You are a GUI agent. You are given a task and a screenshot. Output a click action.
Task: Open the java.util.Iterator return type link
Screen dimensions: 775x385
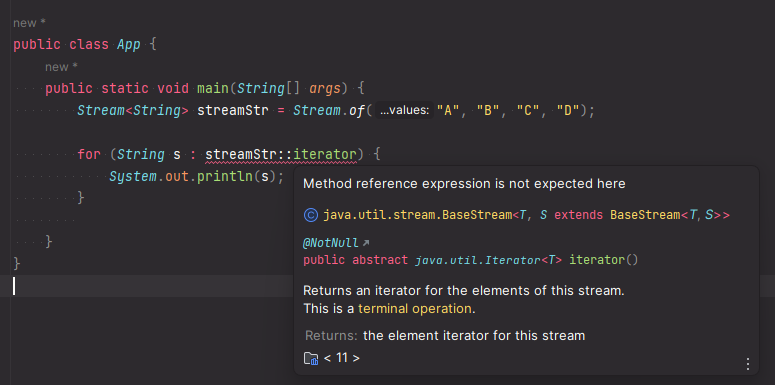point(477,260)
